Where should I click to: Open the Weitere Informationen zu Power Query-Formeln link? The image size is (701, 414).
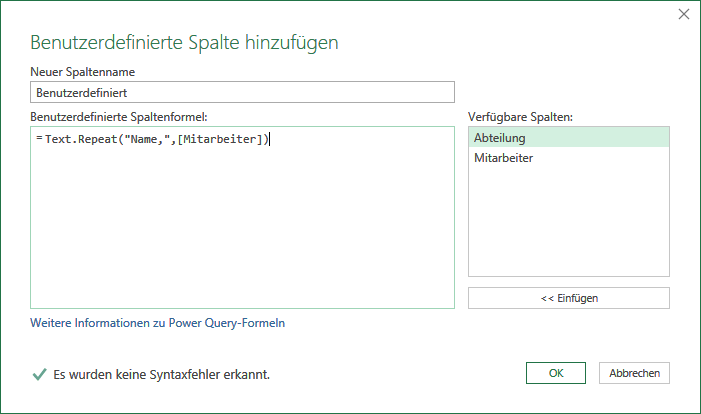coord(157,323)
